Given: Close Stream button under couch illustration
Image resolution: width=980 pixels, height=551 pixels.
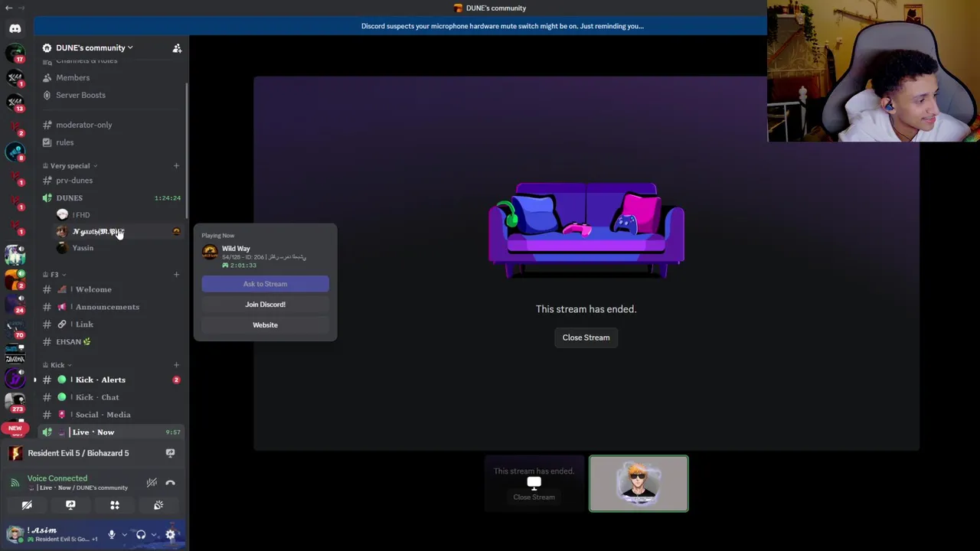Looking at the screenshot, I should coord(586,337).
